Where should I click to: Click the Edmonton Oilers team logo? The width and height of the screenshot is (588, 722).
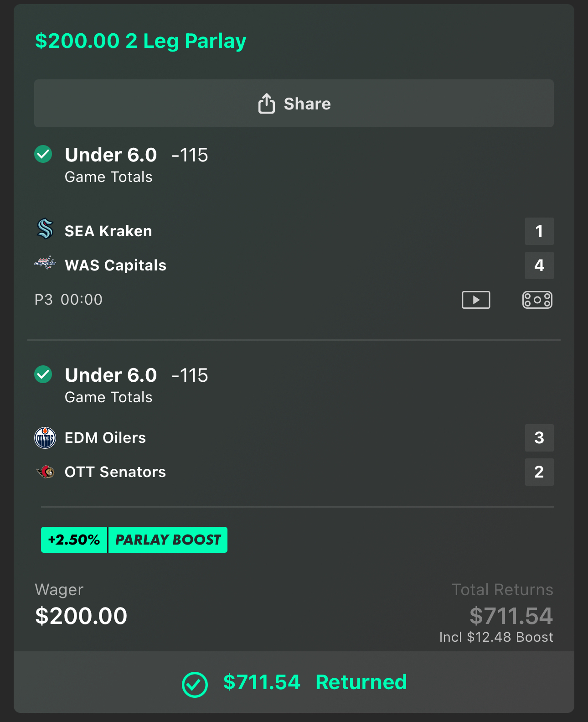45,438
